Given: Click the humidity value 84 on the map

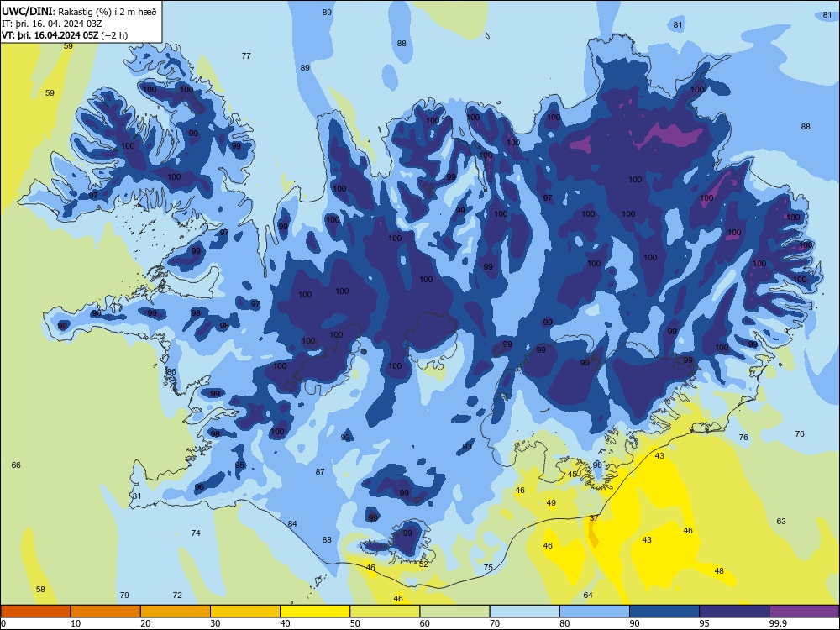Looking at the screenshot, I should pyautogui.click(x=292, y=524).
